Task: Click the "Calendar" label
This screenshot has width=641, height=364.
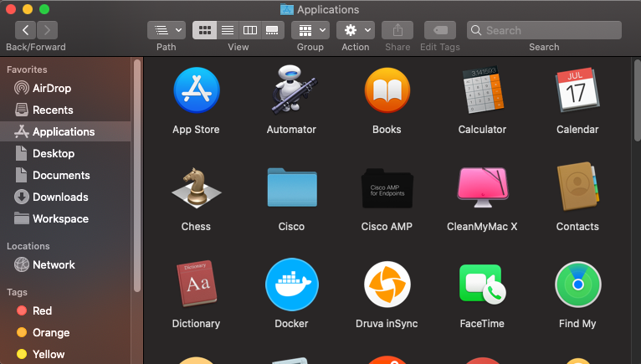Action: (577, 129)
